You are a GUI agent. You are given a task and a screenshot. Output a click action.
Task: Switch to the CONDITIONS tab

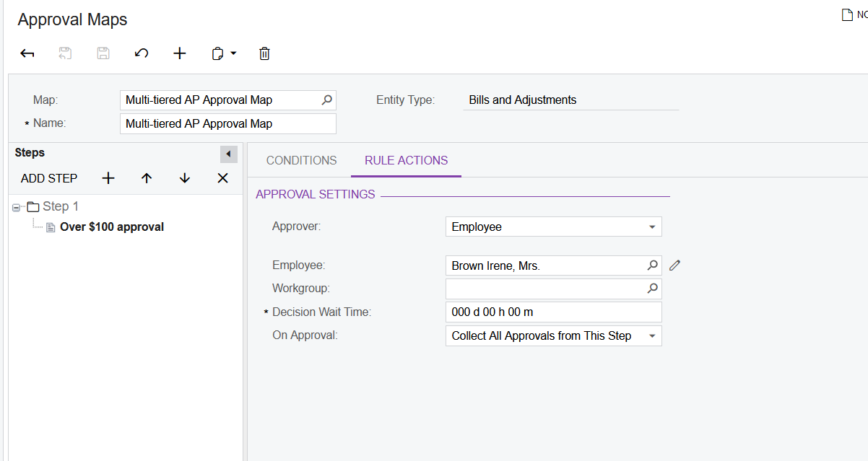(301, 160)
